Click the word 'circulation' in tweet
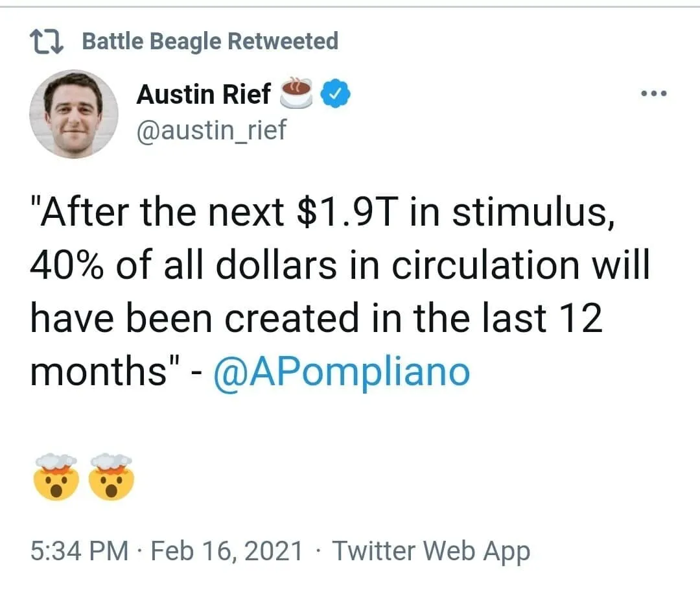This screenshot has width=700, height=594. pos(485,265)
